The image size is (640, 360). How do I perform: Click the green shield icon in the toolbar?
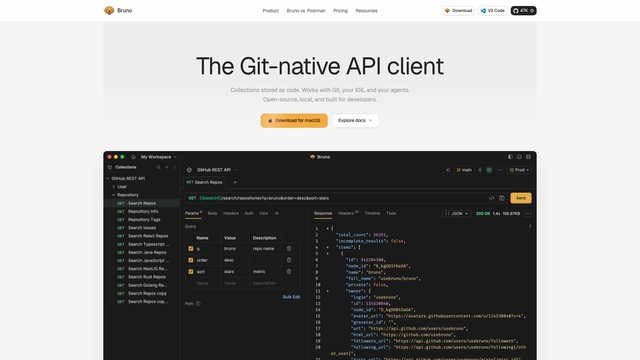coord(489,170)
